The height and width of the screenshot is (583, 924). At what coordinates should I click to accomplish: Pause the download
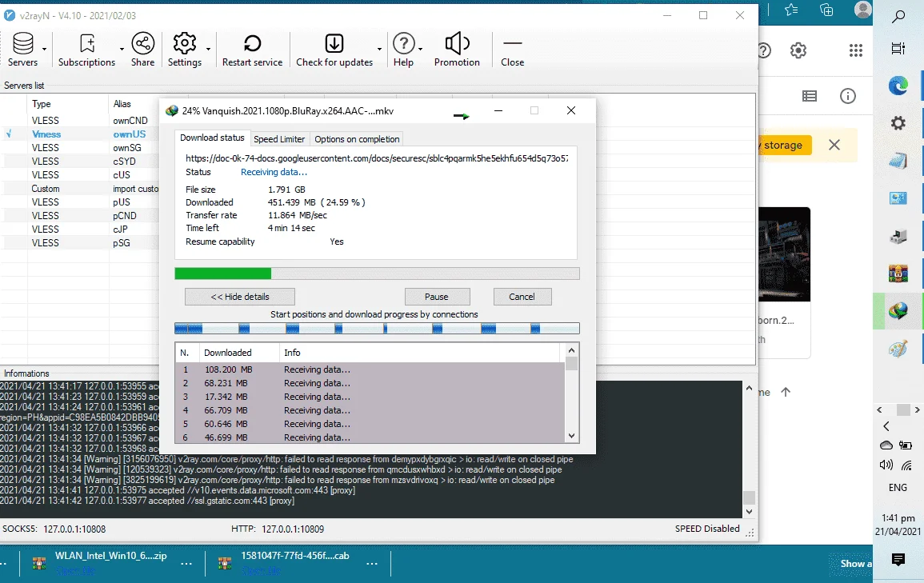437,297
